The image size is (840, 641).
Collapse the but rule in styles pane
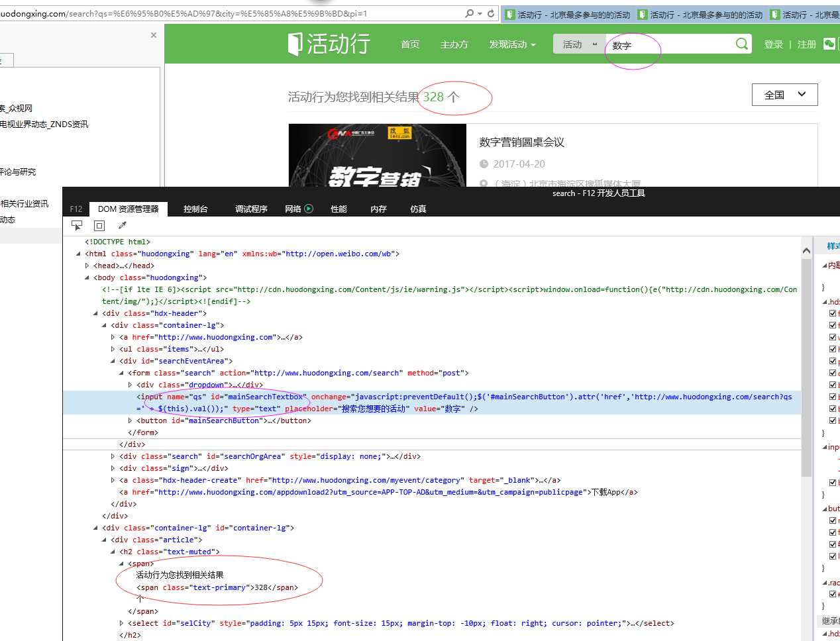click(x=825, y=509)
